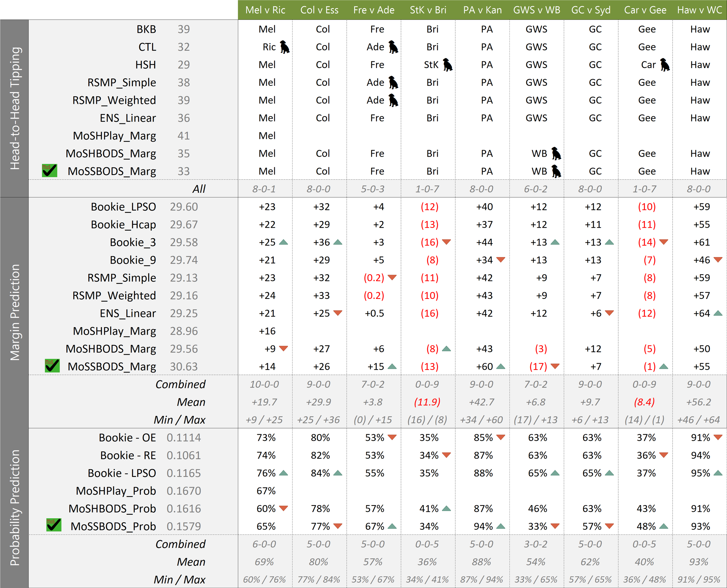Viewport: 727px width, 588px height.
Task: Select the 'Car v Gee' column header
Action: pos(645,10)
